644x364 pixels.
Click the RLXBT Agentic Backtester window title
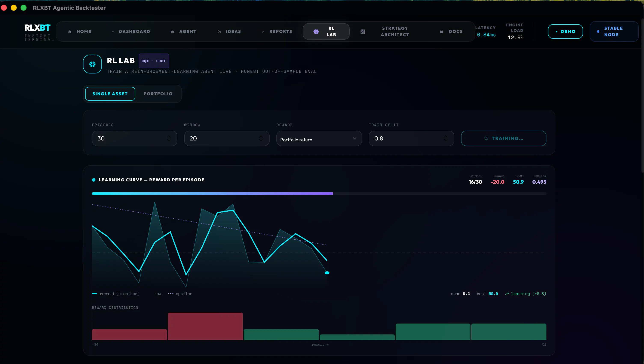(69, 8)
